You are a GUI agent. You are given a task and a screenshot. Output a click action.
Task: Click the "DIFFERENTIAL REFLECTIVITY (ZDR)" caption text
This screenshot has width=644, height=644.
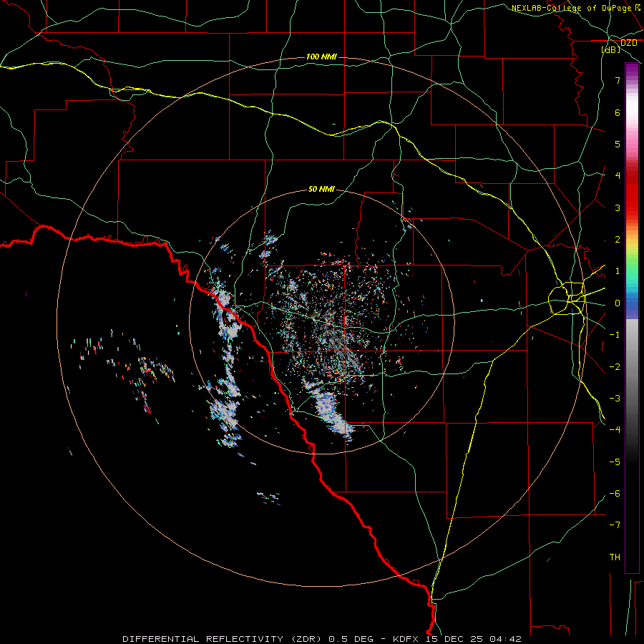pos(223,639)
